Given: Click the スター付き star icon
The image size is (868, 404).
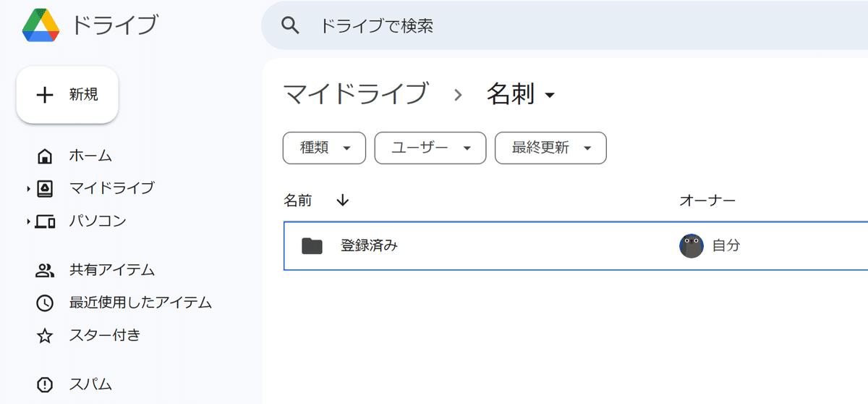Looking at the screenshot, I should point(45,335).
